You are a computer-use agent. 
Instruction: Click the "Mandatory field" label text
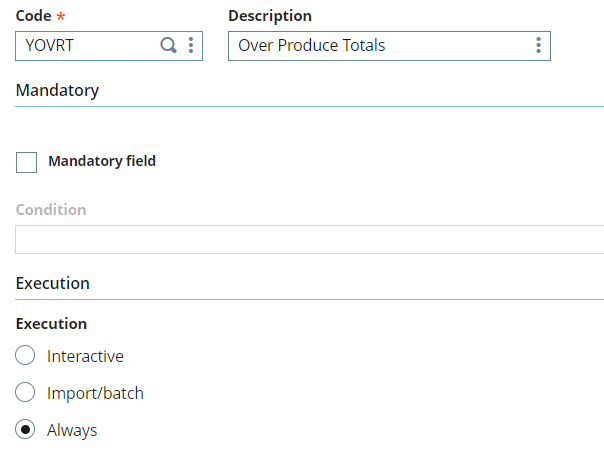(x=102, y=161)
